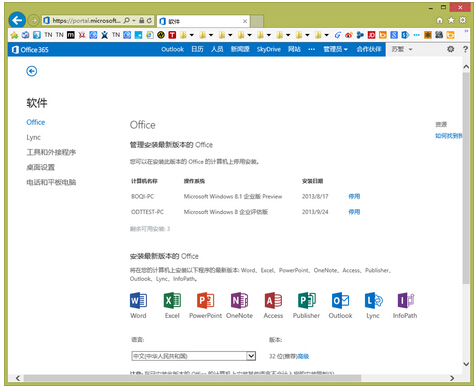Click the vertical scrollbar up arrow
The width and height of the screenshot is (476, 388).
(466, 67)
